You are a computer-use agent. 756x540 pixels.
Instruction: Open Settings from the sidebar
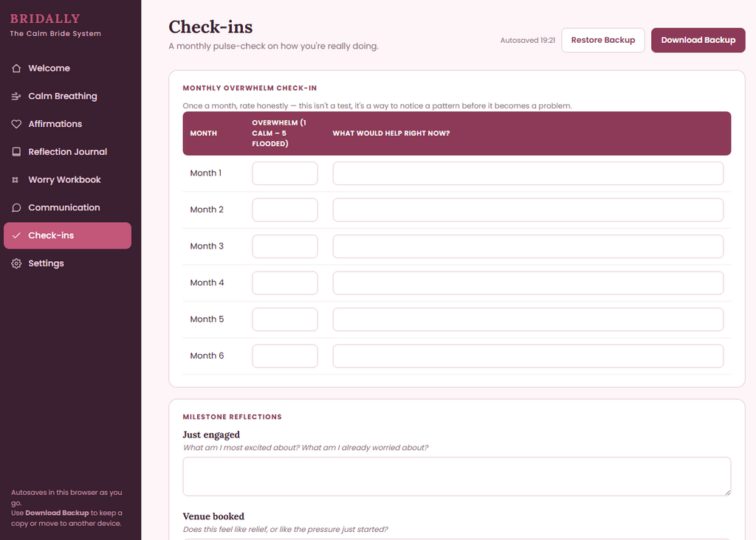tap(67, 263)
